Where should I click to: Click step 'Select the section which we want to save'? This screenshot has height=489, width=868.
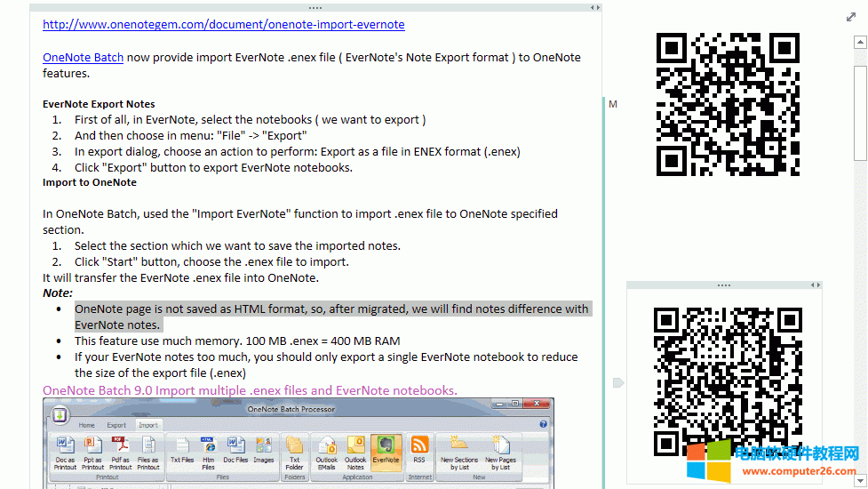click(237, 246)
